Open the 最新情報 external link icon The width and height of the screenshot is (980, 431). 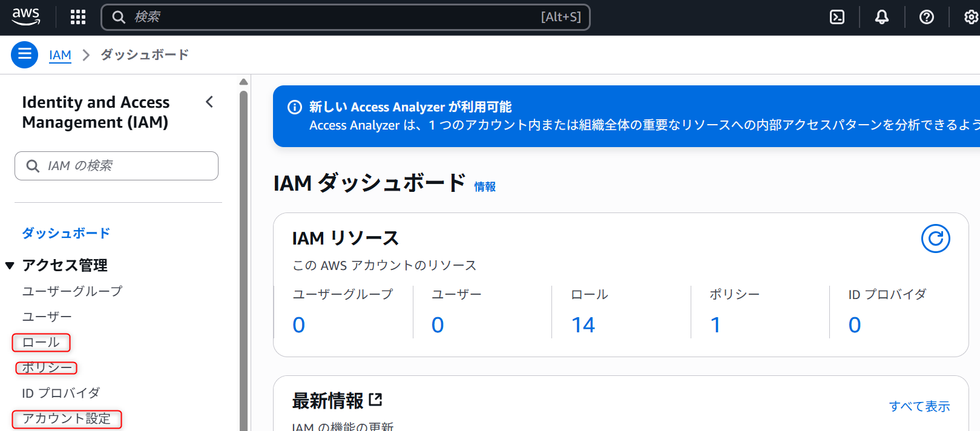(376, 400)
